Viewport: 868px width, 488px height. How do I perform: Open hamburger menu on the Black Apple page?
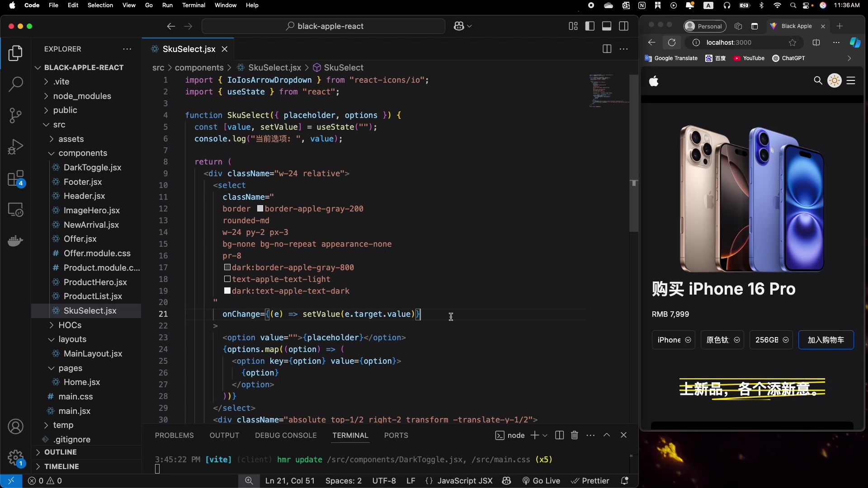point(851,80)
